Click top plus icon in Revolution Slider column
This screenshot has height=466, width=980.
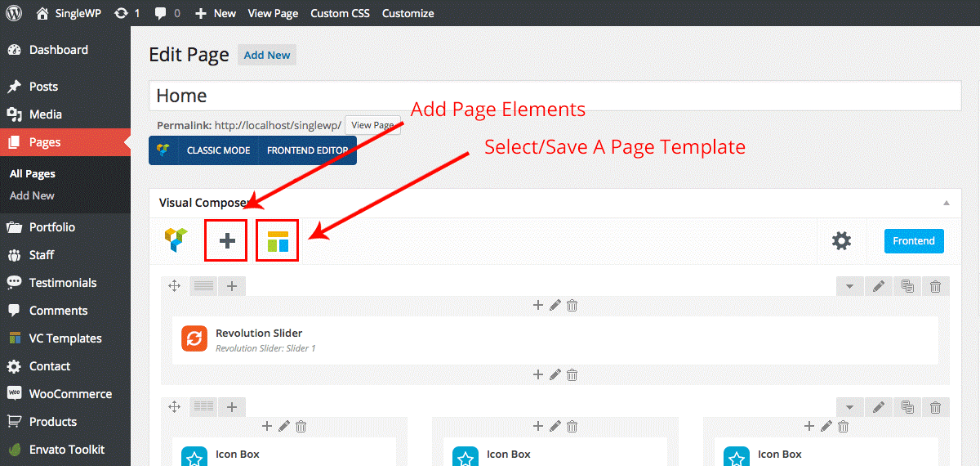[538, 305]
